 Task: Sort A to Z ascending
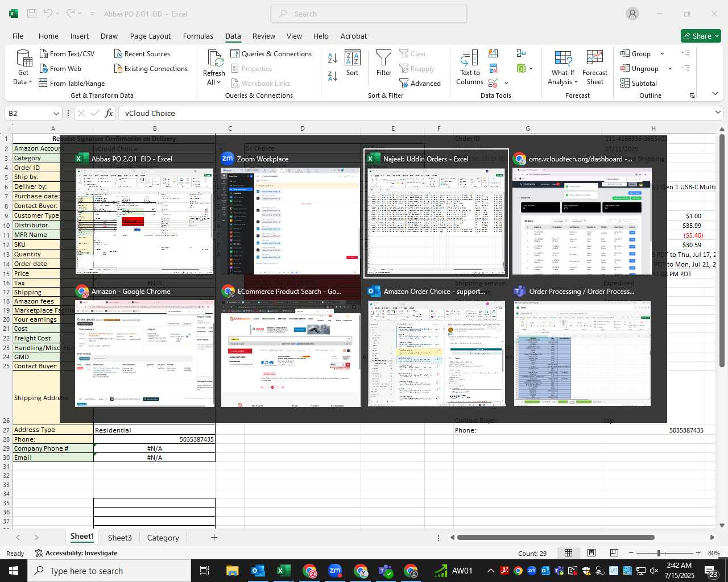333,57
